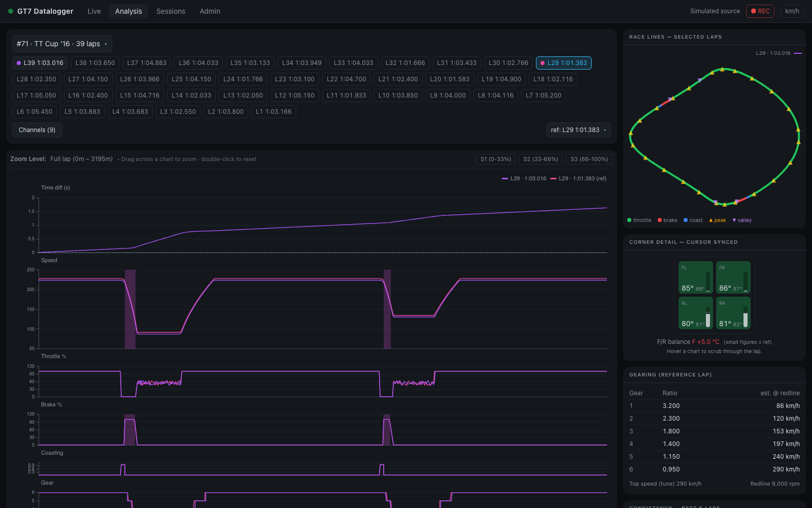
Task: Open the Sessions tab
Action: tap(171, 11)
